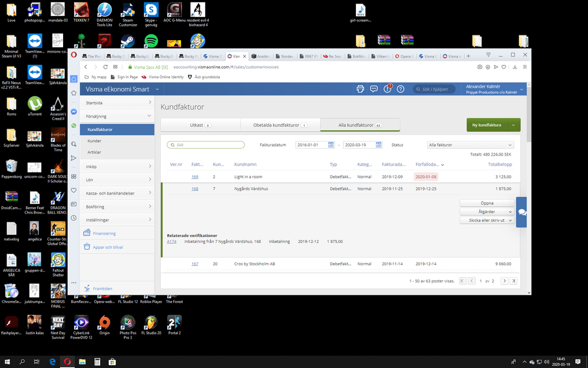Open the Åtgärder dropdown
The height and width of the screenshot is (368, 588).
tap(487, 212)
